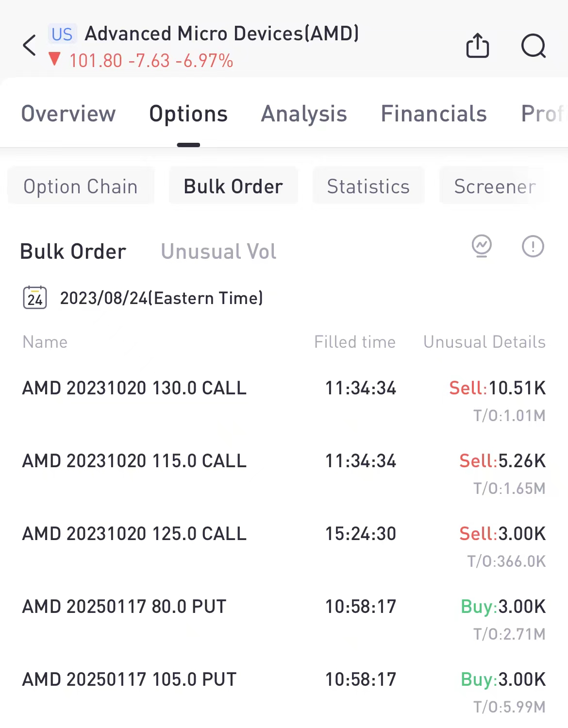Switch to the Analysis tab
This screenshot has width=568, height=728.
tap(304, 114)
